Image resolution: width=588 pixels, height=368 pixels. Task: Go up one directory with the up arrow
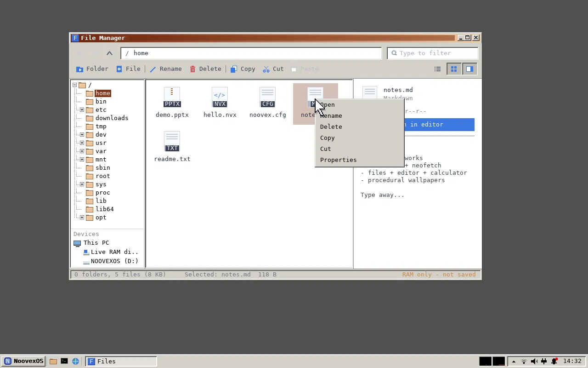coord(109,53)
